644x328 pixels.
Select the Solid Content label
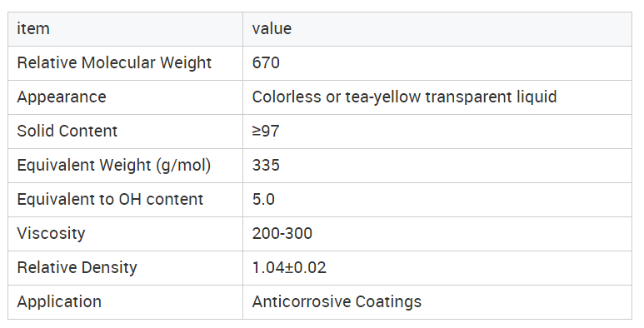coord(67,131)
